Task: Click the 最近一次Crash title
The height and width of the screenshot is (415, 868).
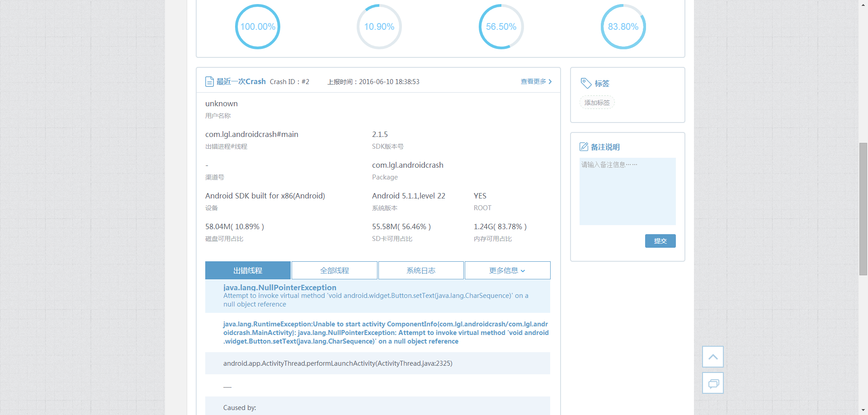Action: click(241, 81)
